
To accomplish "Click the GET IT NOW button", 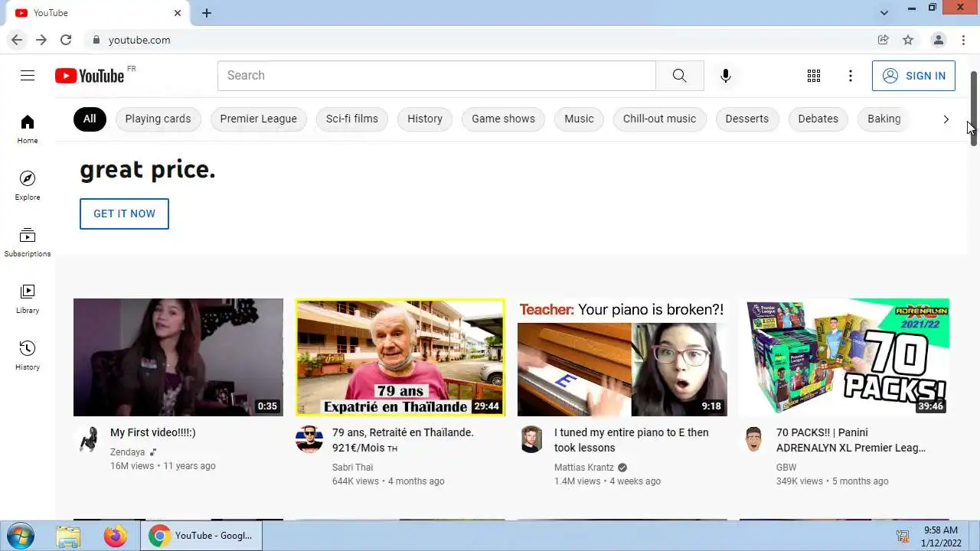I will (x=124, y=214).
